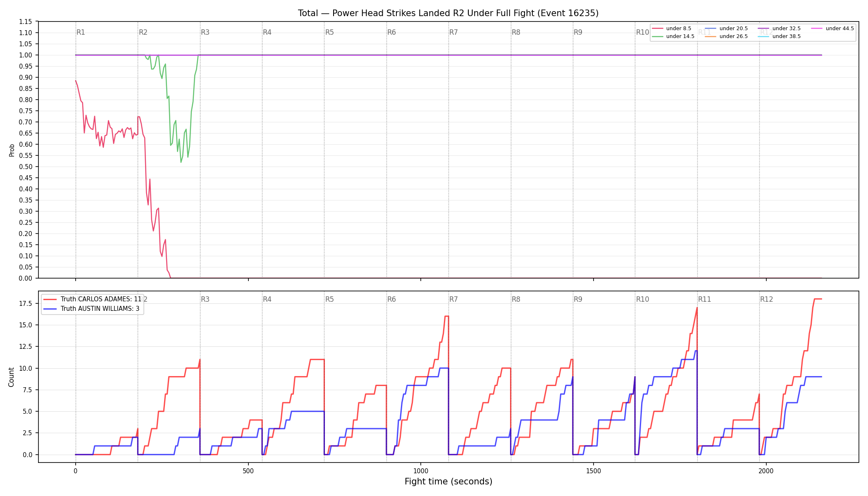Click the R2 round marker in probability chart
Viewport: 868px width, 496px height.
click(x=143, y=32)
